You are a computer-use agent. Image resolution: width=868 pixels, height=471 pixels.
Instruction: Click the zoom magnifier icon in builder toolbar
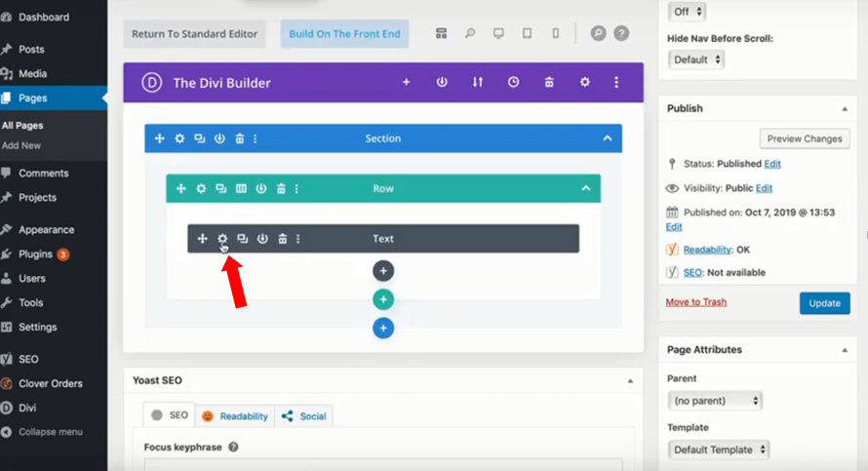[470, 34]
